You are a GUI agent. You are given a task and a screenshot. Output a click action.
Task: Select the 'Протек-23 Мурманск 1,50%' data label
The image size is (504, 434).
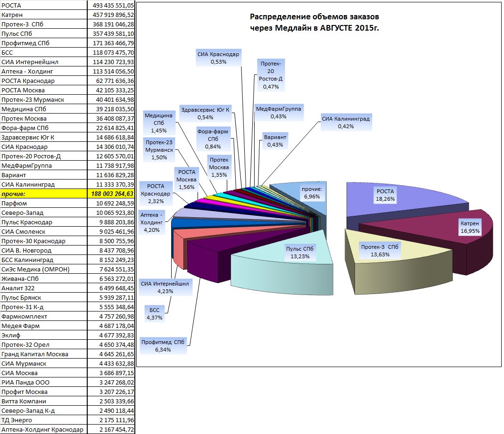[x=159, y=150]
